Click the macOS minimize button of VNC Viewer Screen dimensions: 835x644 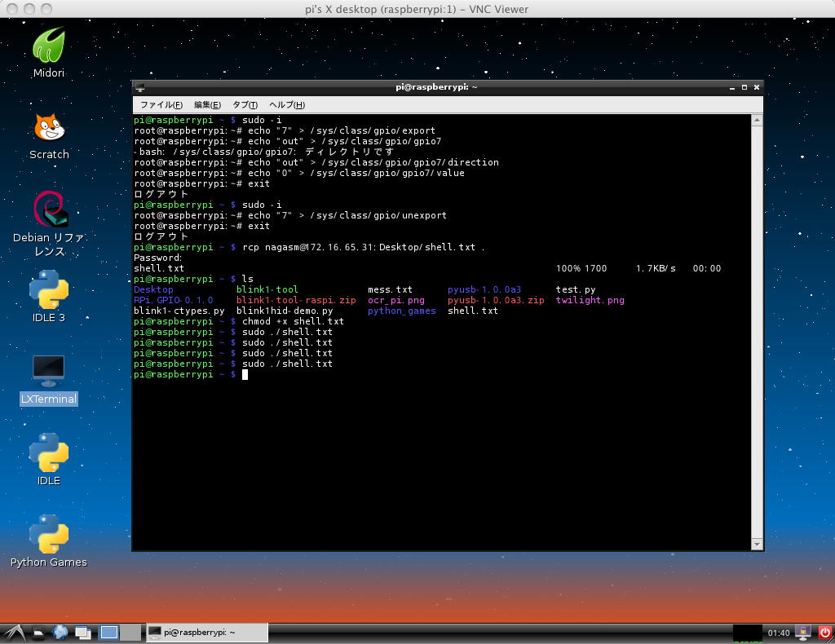coord(29,9)
